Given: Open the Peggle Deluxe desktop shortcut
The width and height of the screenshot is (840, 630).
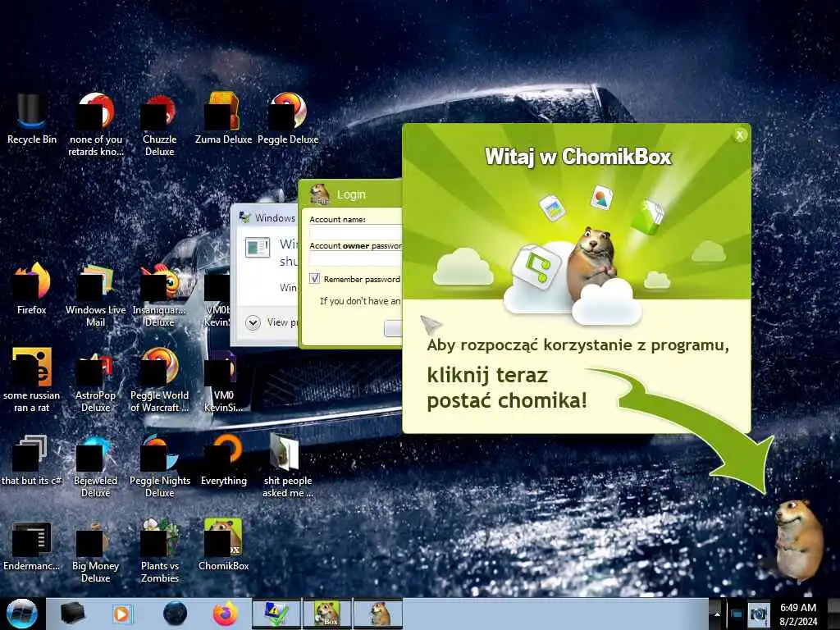Looking at the screenshot, I should tap(288, 119).
